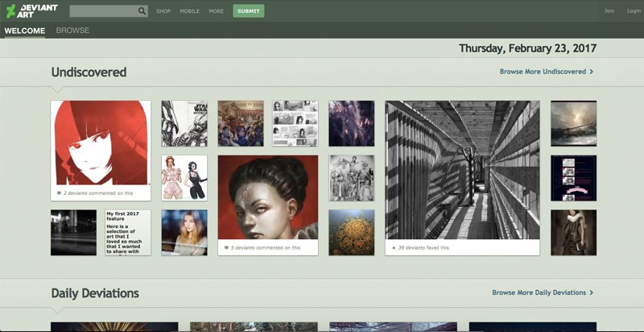This screenshot has width=644, height=332.
Task: Select the Welcome tab
Action: tap(24, 31)
